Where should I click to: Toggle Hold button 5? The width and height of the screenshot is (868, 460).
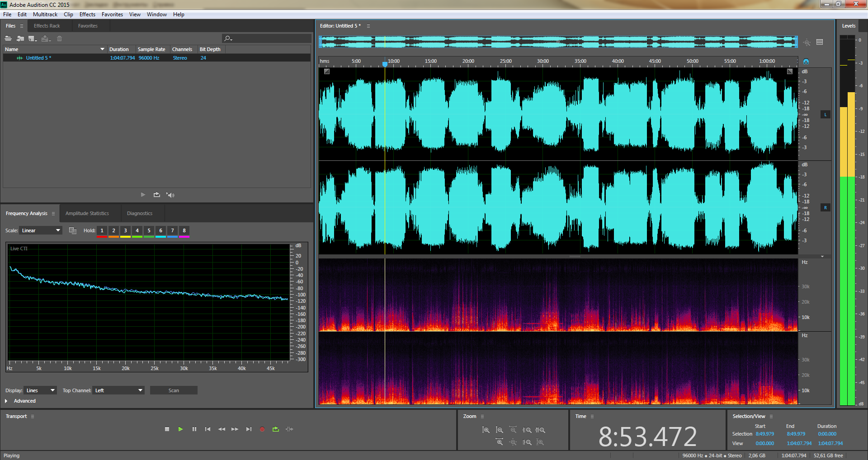(149, 230)
